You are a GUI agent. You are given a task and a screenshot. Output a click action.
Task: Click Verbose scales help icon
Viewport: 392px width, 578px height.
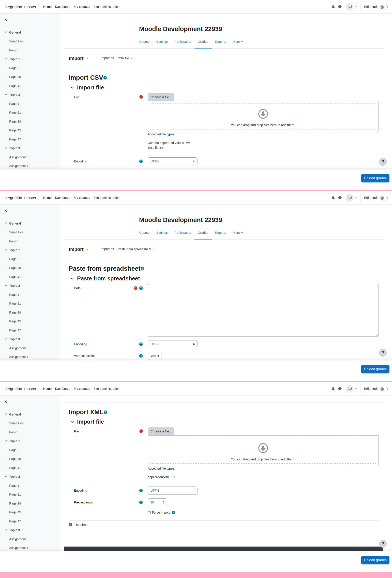pyautogui.click(x=141, y=356)
